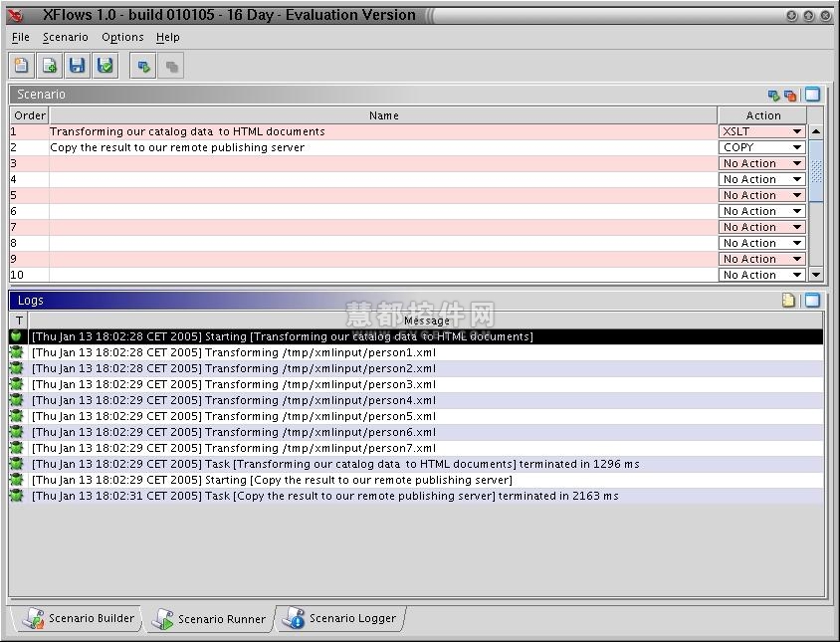Clear logs with the Logs panel page icon
The image size is (840, 642).
coord(788,301)
